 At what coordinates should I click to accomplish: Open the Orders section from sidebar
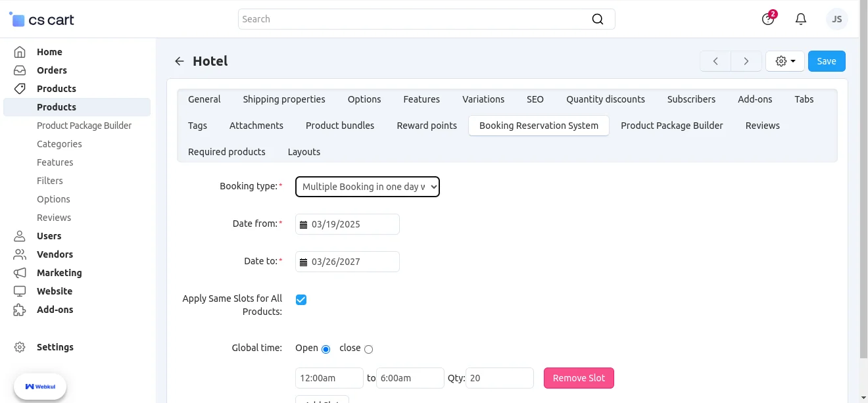click(x=51, y=70)
